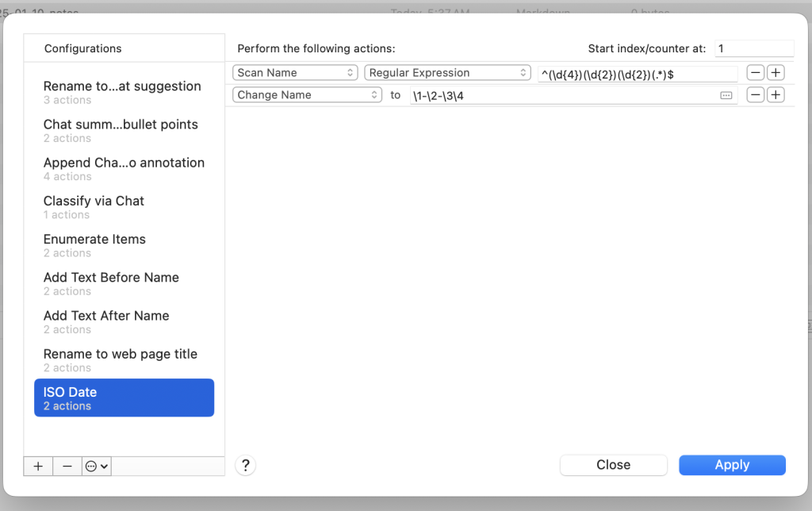Open placeholder menu in Change Name field
Image resolution: width=812 pixels, height=511 pixels.
pos(726,95)
